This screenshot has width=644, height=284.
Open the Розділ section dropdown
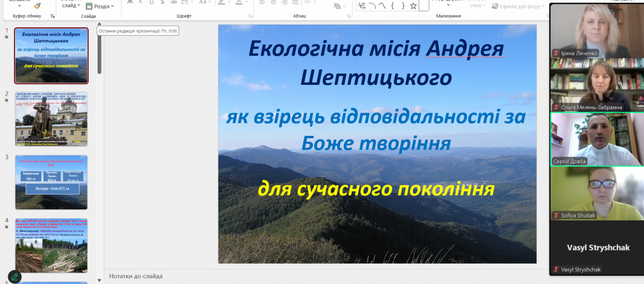point(99,6)
